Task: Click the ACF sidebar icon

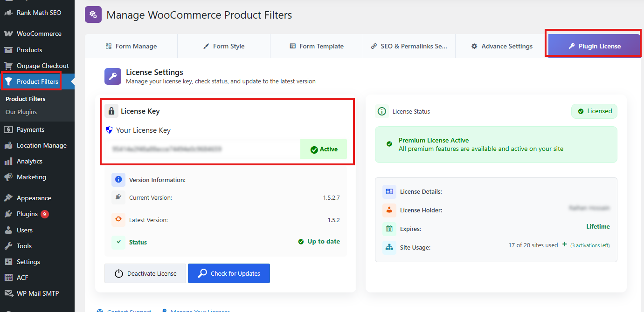Action: click(x=8, y=278)
